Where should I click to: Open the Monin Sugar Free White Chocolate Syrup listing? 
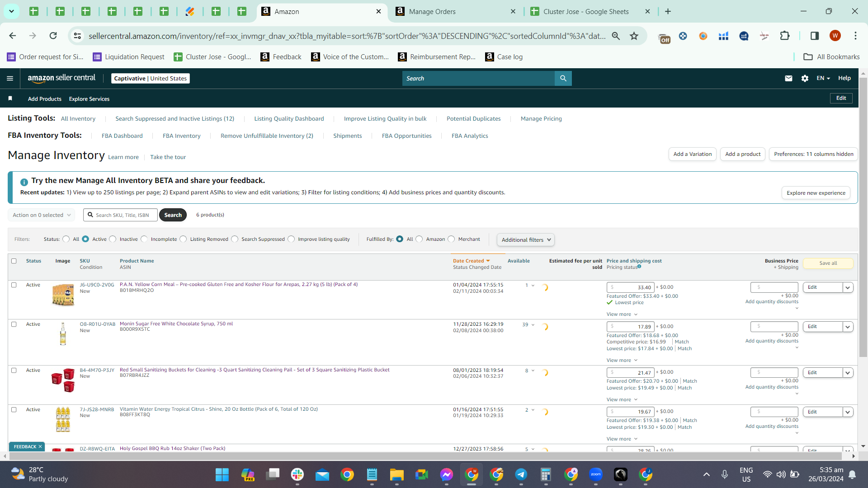(x=176, y=324)
